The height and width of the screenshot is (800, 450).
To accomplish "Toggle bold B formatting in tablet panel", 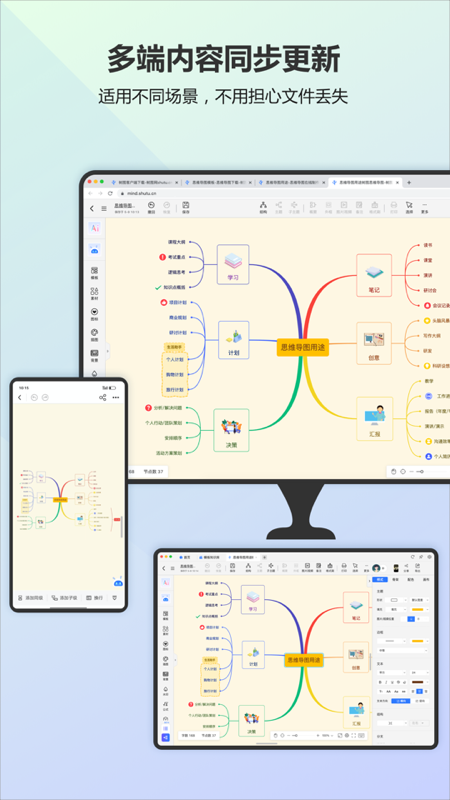I will coord(380,682).
